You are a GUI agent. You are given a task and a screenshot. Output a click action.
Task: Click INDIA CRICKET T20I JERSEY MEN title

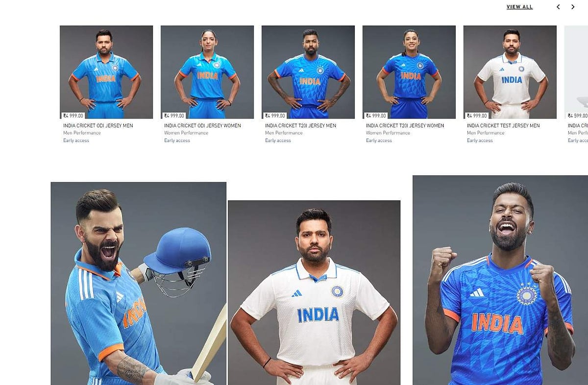click(x=300, y=126)
